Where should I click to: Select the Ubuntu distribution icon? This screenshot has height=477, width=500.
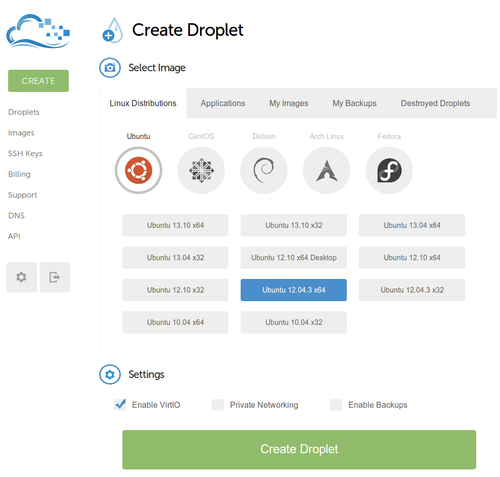138,170
